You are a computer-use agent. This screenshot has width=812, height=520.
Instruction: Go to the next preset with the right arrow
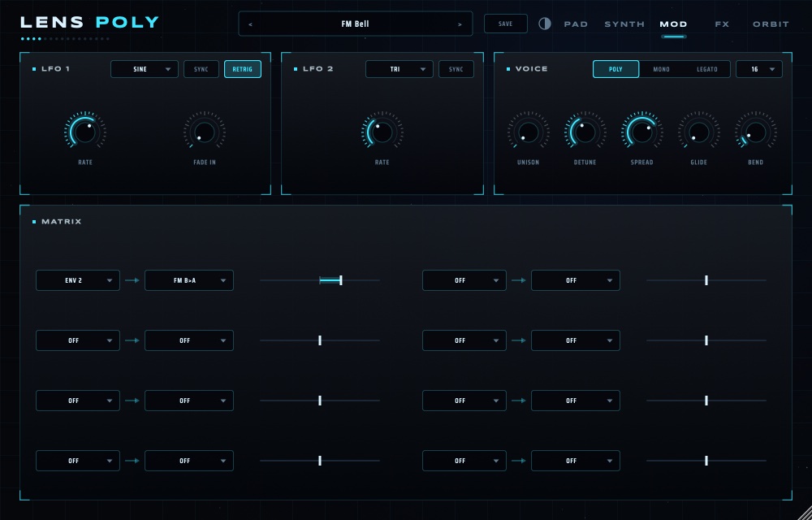pyautogui.click(x=460, y=24)
